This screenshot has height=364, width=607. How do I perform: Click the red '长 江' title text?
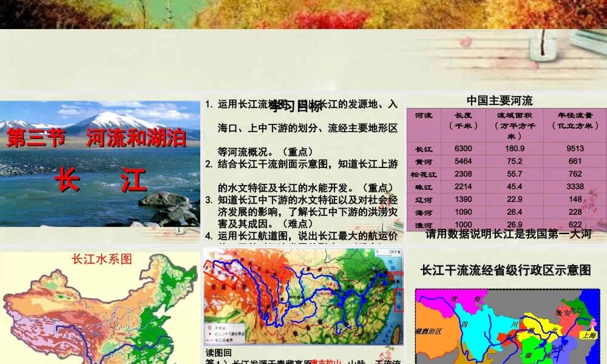click(101, 180)
